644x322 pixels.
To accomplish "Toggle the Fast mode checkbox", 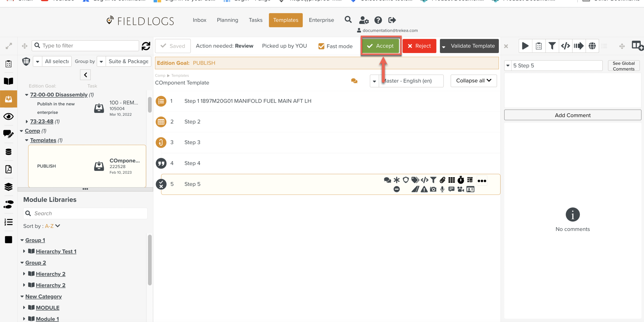I will [x=321, y=46].
